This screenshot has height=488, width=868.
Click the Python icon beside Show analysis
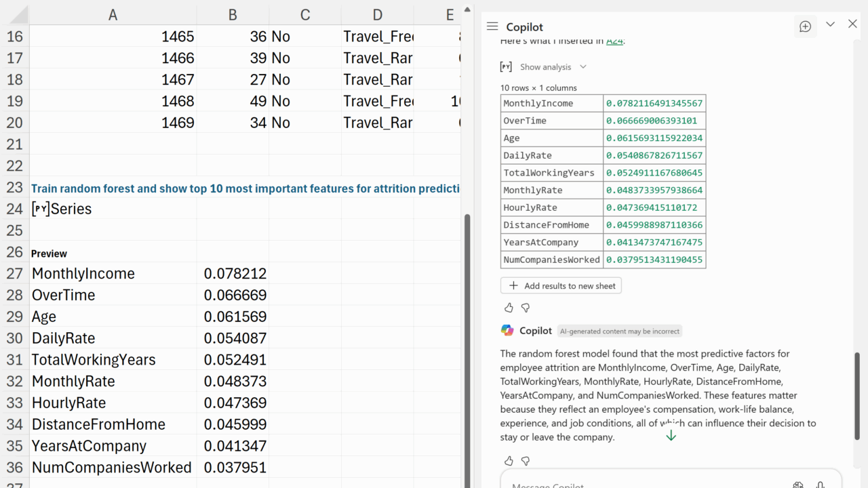(506, 66)
